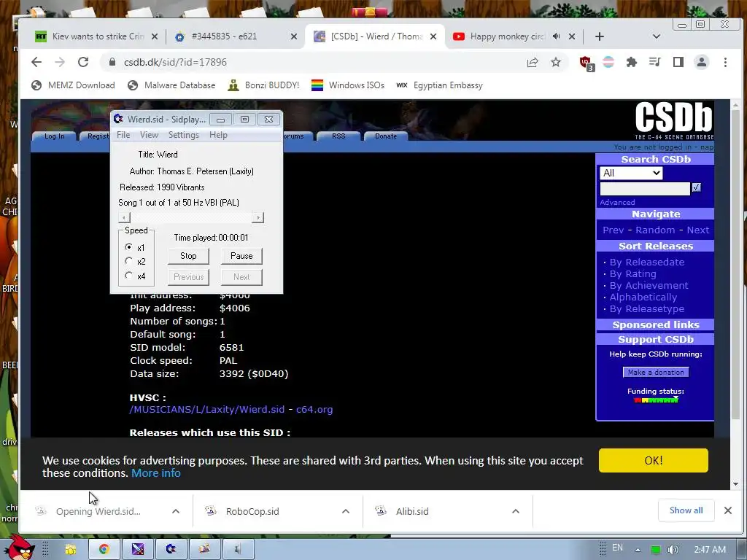Open the All search category dropdown
747x560 pixels.
[631, 173]
